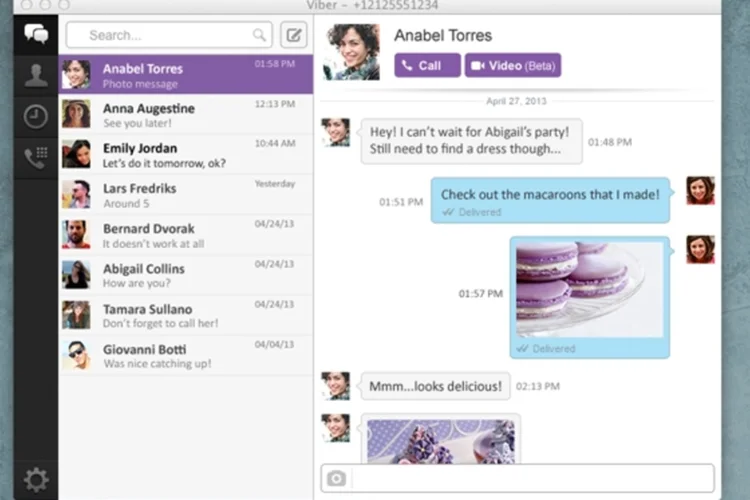This screenshot has width=750, height=500.
Task: Open the dial pad keypad tab
Action: 36,157
